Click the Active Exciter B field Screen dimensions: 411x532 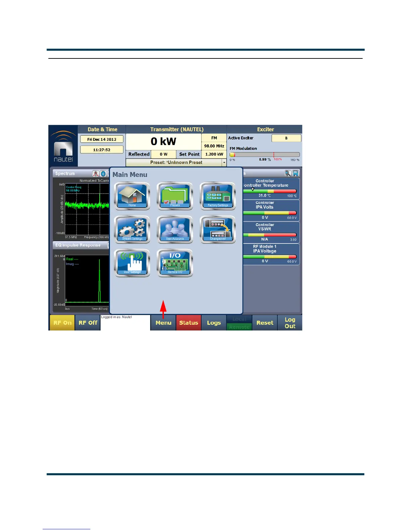(286, 138)
